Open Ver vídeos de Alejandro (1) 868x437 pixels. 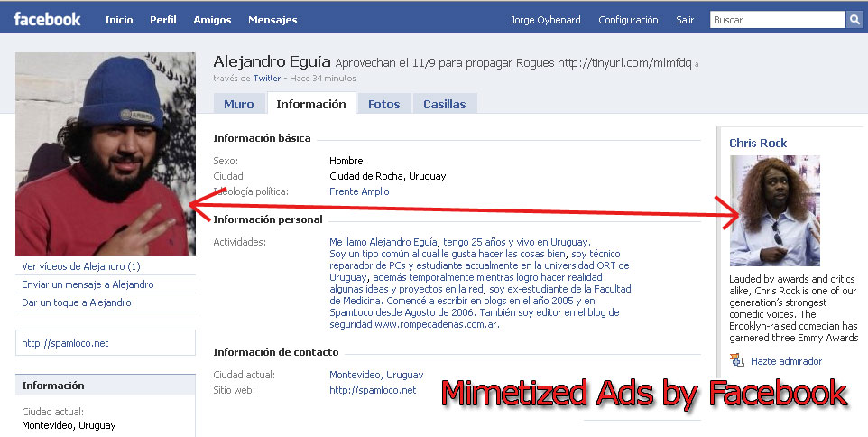click(81, 266)
